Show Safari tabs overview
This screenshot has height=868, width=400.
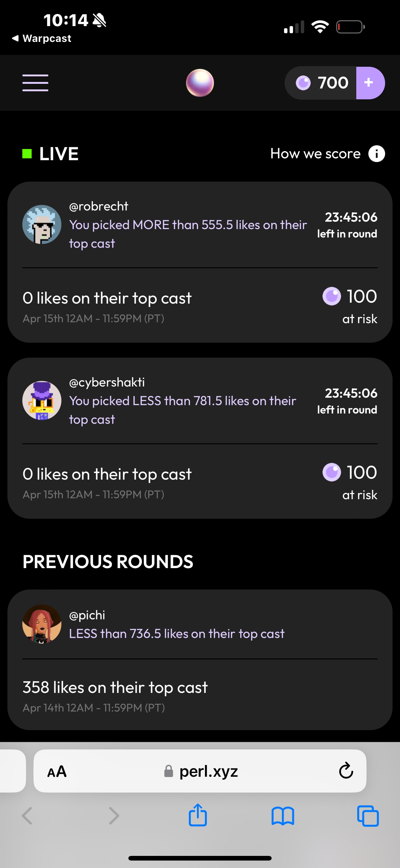pos(368,816)
